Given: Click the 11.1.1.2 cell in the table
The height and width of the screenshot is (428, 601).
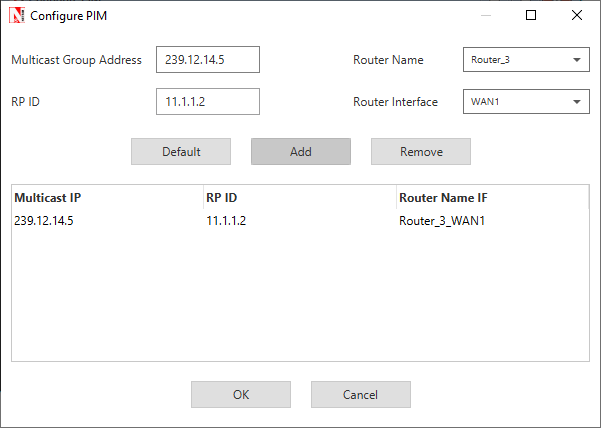Looking at the screenshot, I should pos(226,221).
